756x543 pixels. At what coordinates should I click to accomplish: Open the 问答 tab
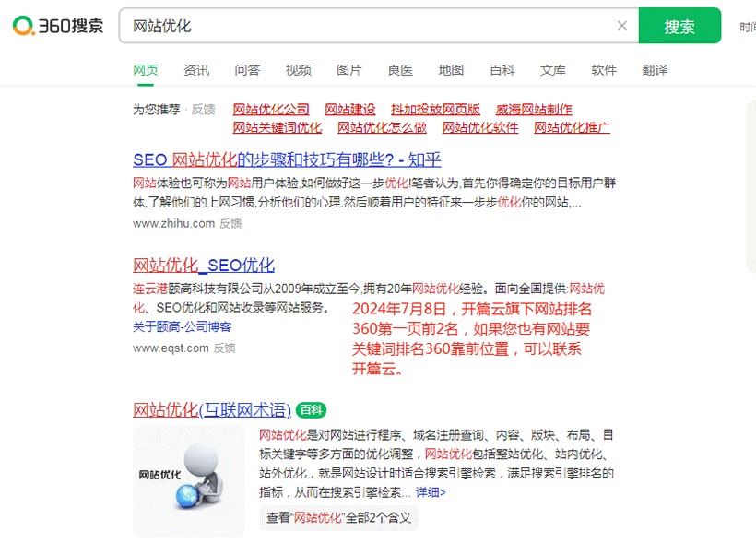point(247,70)
